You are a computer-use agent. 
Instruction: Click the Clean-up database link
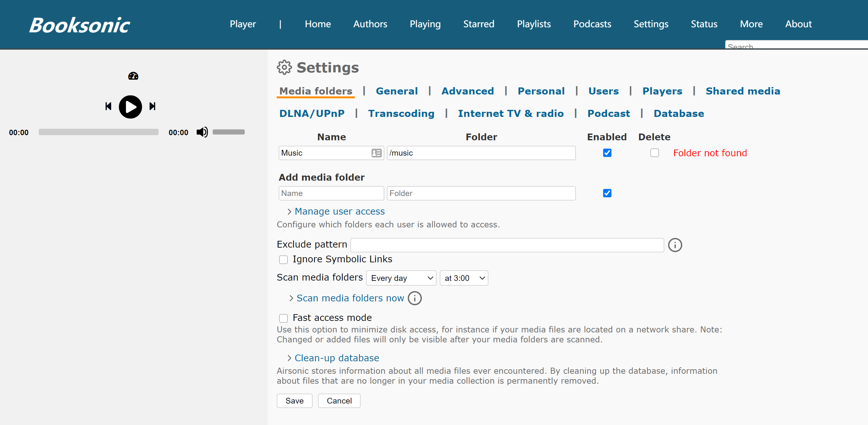[x=337, y=358]
